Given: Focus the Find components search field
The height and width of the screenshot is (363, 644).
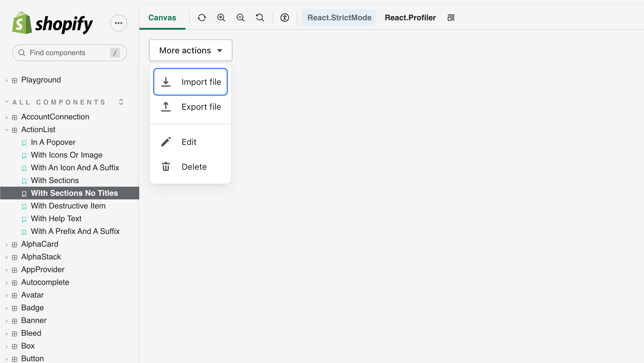Looking at the screenshot, I should click(x=67, y=53).
